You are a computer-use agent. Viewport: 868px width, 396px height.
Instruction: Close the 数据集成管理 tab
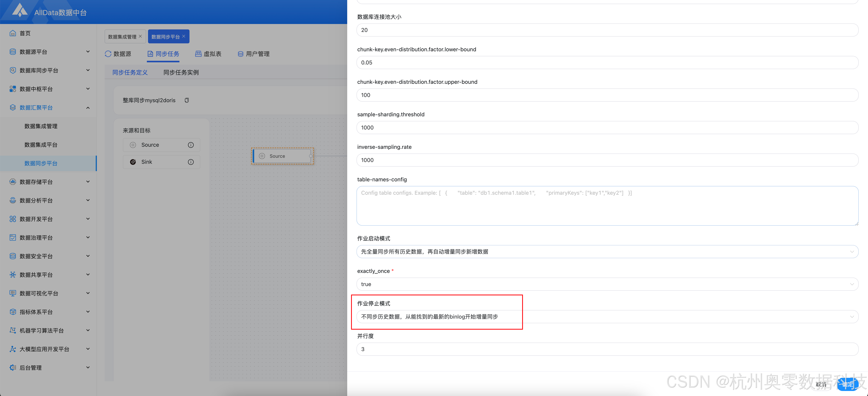(x=140, y=36)
